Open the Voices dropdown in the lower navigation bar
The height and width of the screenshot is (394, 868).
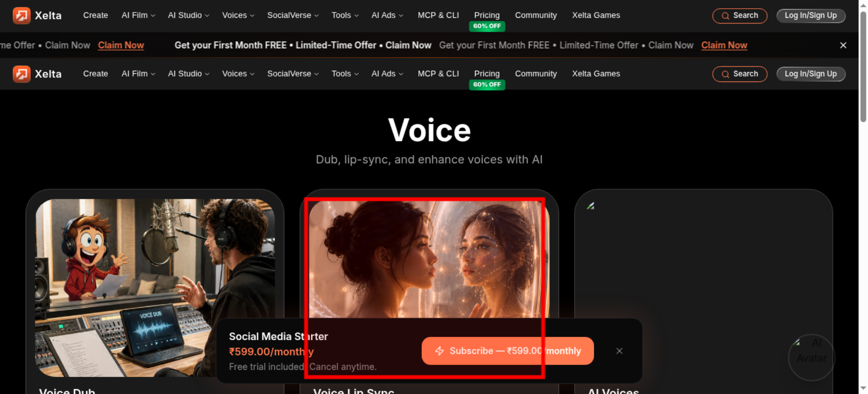point(238,74)
